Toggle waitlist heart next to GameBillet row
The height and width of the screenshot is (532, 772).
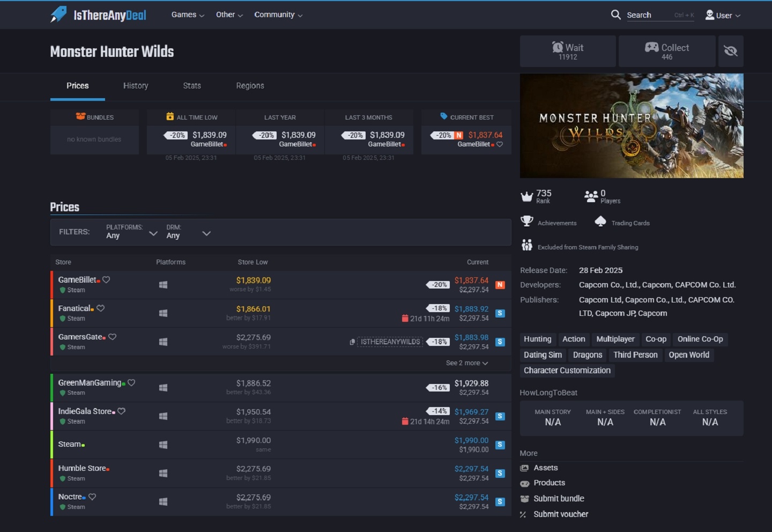pos(106,279)
